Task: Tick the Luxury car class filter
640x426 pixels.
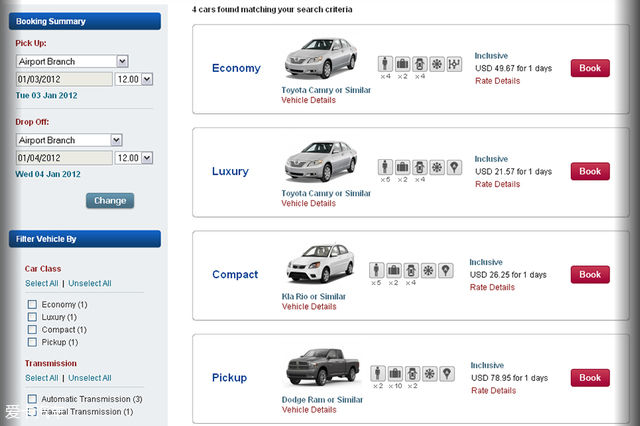Action: (33, 317)
